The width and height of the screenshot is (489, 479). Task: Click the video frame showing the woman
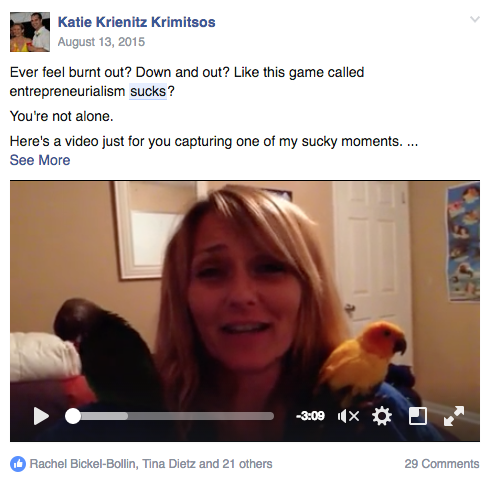tap(245, 293)
